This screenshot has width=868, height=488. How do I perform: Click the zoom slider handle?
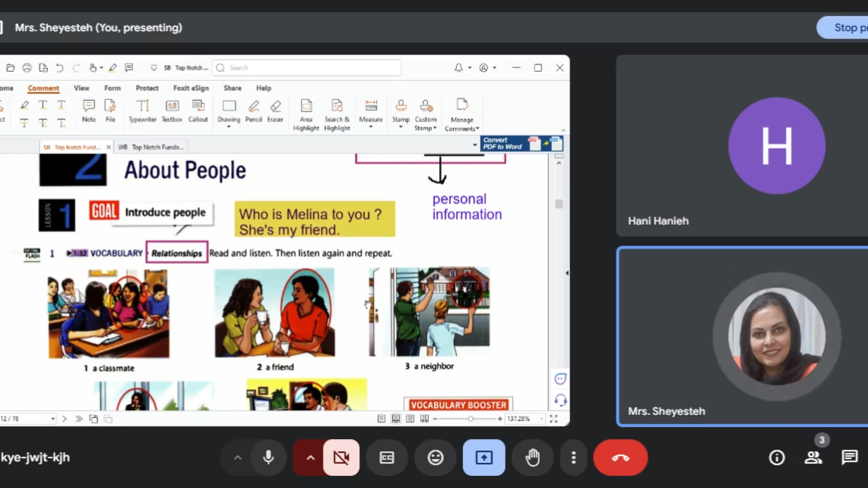[471, 419]
